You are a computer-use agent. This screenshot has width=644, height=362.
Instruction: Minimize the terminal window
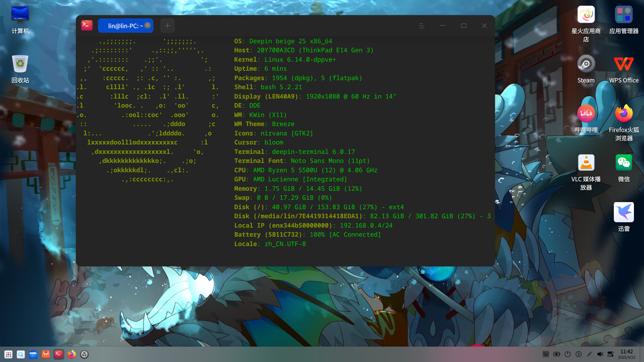(x=442, y=26)
